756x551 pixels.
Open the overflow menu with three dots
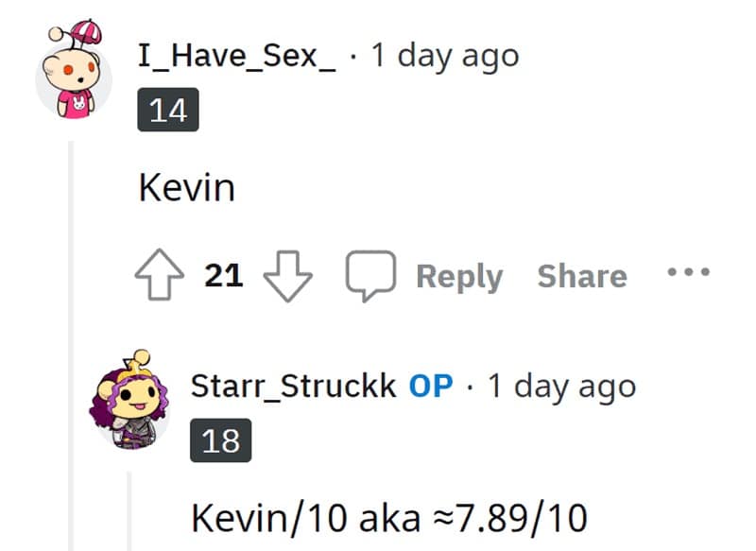688,272
